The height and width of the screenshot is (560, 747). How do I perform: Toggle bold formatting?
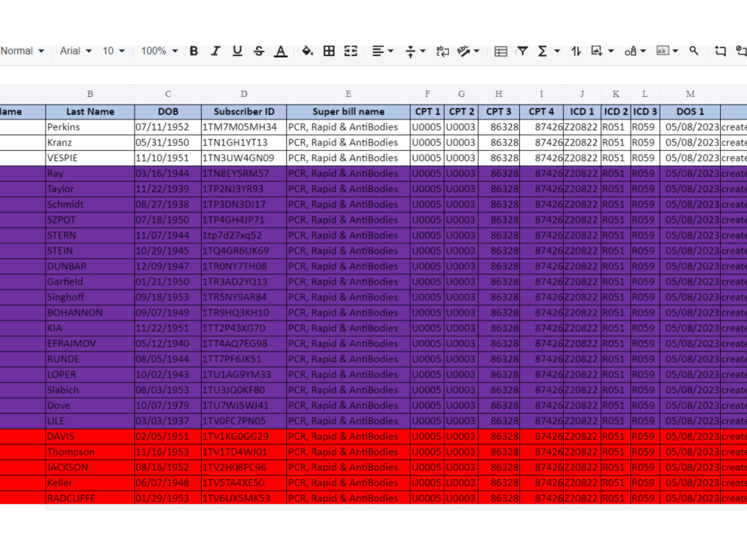pyautogui.click(x=193, y=51)
